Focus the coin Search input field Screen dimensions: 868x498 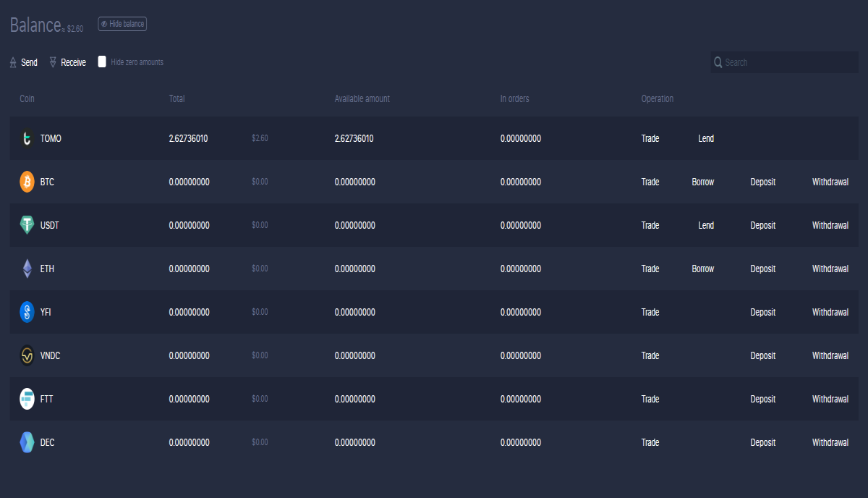pos(785,62)
